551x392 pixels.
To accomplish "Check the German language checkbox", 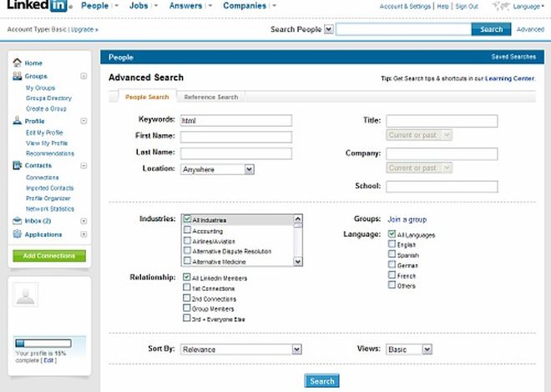I will pyautogui.click(x=392, y=264).
